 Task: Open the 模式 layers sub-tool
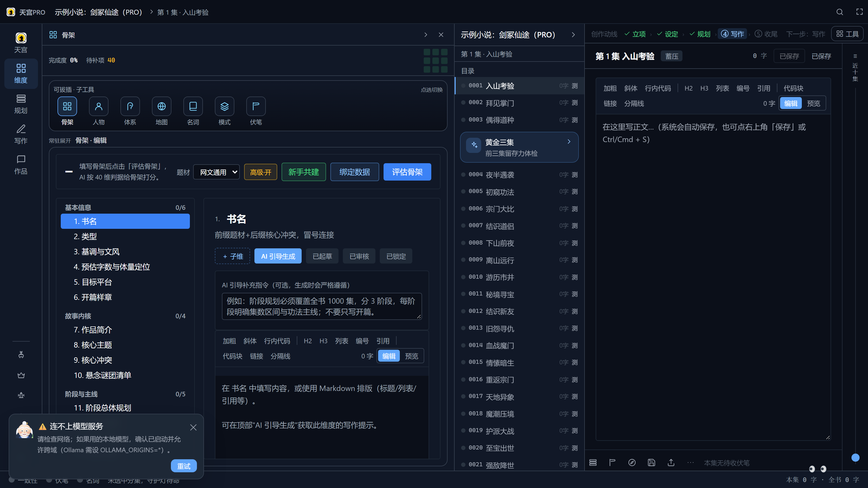tap(224, 106)
